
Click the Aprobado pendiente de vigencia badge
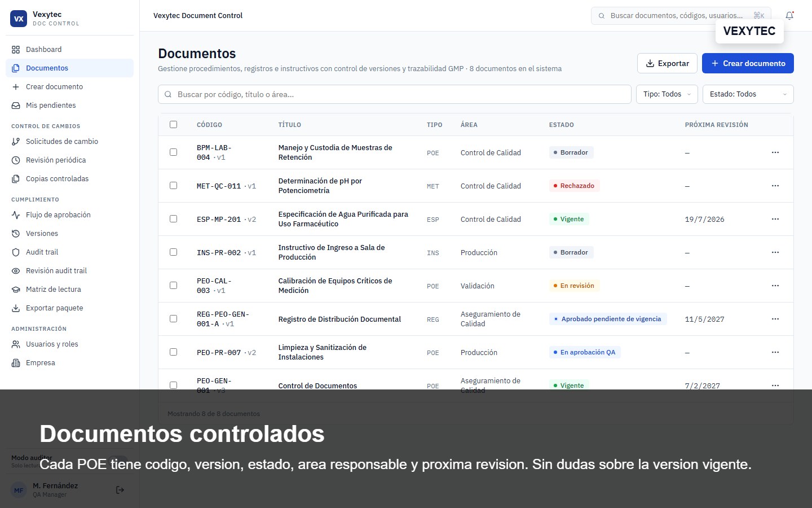pos(608,319)
